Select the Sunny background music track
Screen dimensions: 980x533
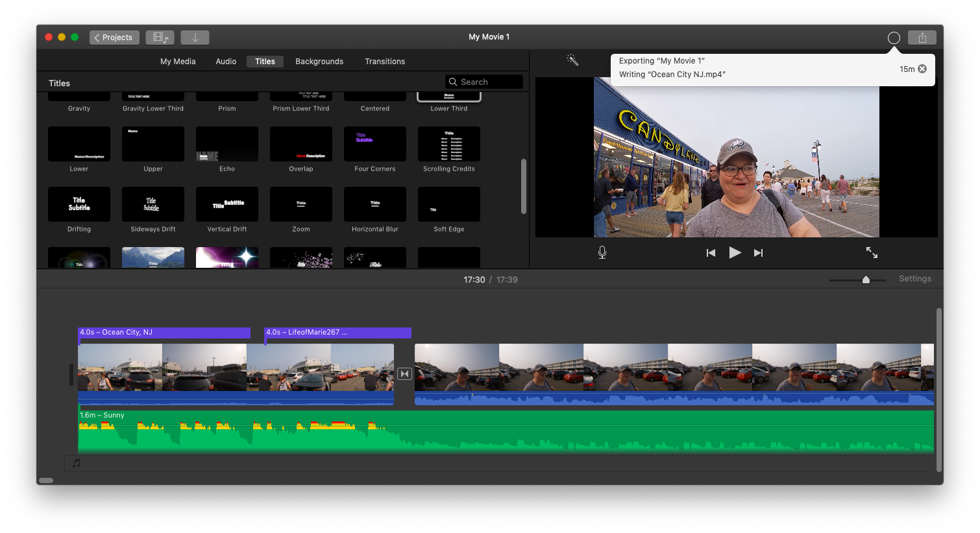click(506, 432)
